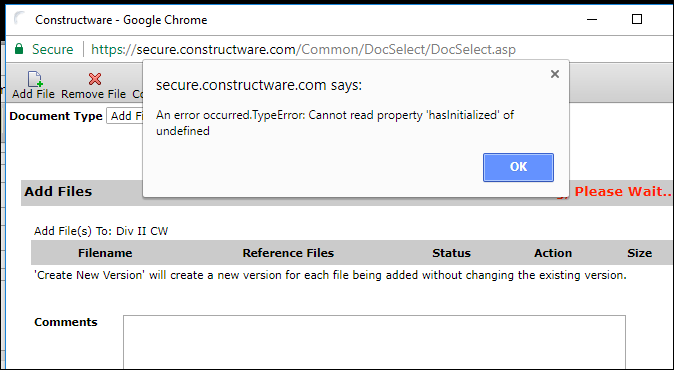Click the Reference Files column header
Screen dimensions: 674x370
288,253
